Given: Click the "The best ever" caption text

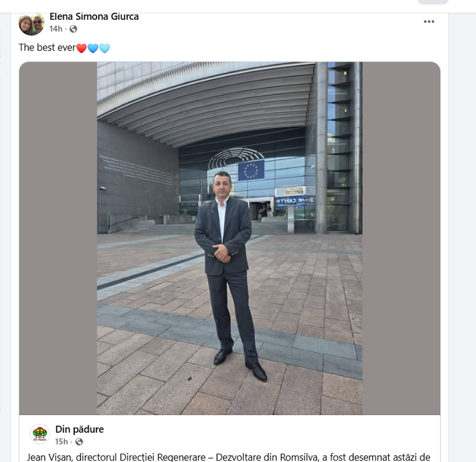Looking at the screenshot, I should 47,48.
